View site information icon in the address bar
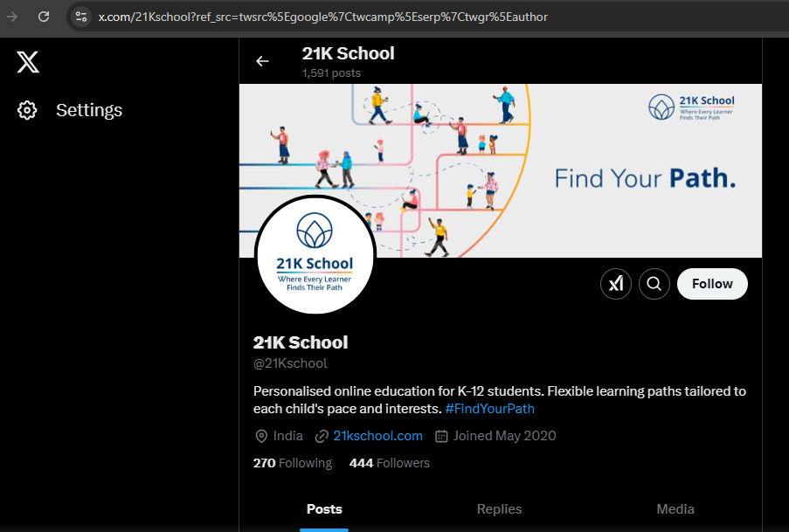Screen dimensions: 789x532 click(80, 17)
